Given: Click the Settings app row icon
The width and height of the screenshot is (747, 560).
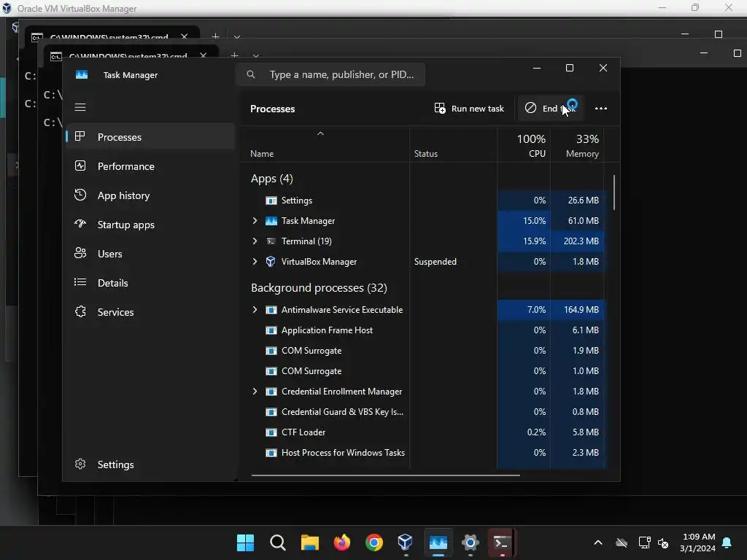Looking at the screenshot, I should tap(271, 201).
